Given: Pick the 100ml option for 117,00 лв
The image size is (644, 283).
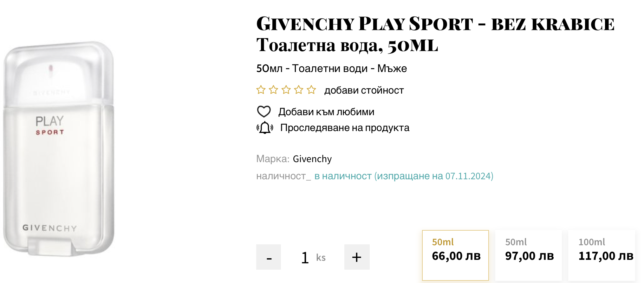Looking at the screenshot, I should (602, 255).
